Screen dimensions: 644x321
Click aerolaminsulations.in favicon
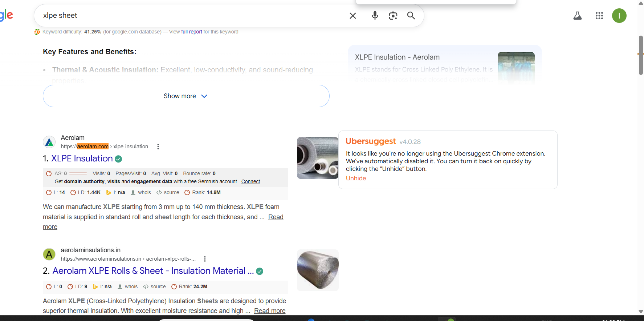point(49,254)
